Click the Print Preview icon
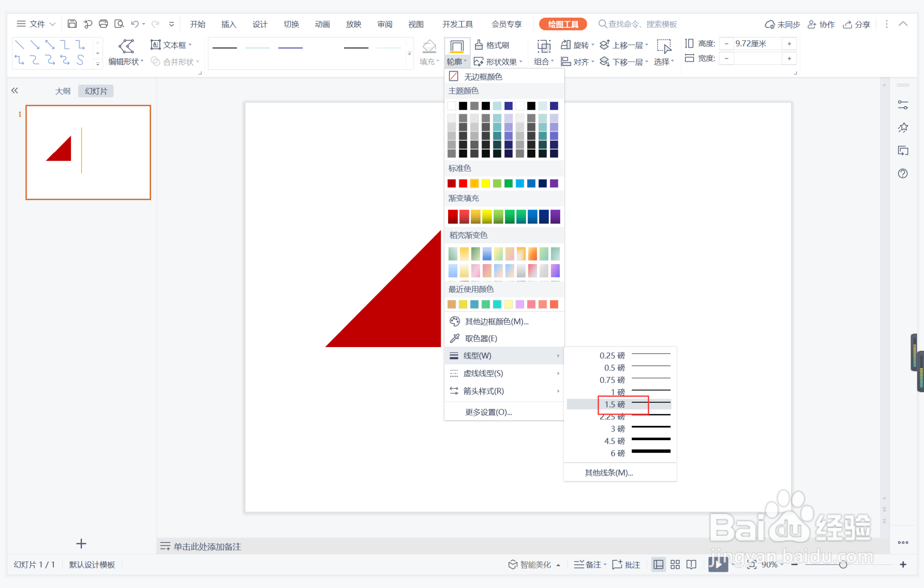 click(x=119, y=24)
